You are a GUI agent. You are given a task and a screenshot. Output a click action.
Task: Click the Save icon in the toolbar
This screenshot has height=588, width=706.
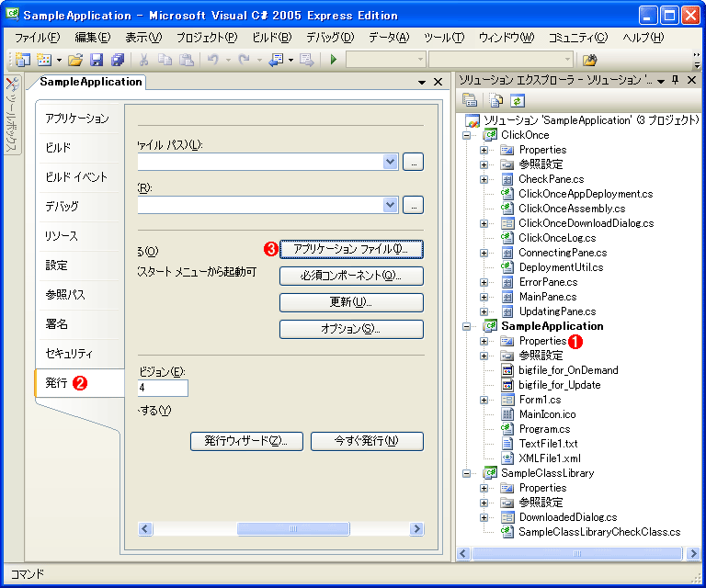coord(97,60)
